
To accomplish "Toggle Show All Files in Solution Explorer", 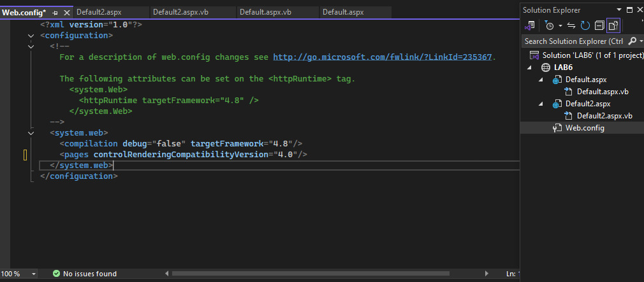I will [613, 26].
